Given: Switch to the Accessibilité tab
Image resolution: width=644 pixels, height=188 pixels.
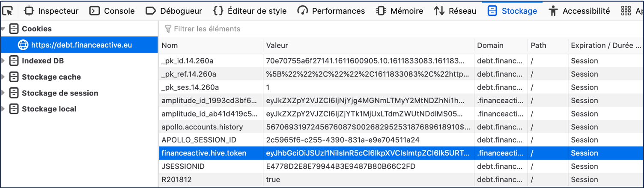Looking at the screenshot, I should [x=579, y=11].
